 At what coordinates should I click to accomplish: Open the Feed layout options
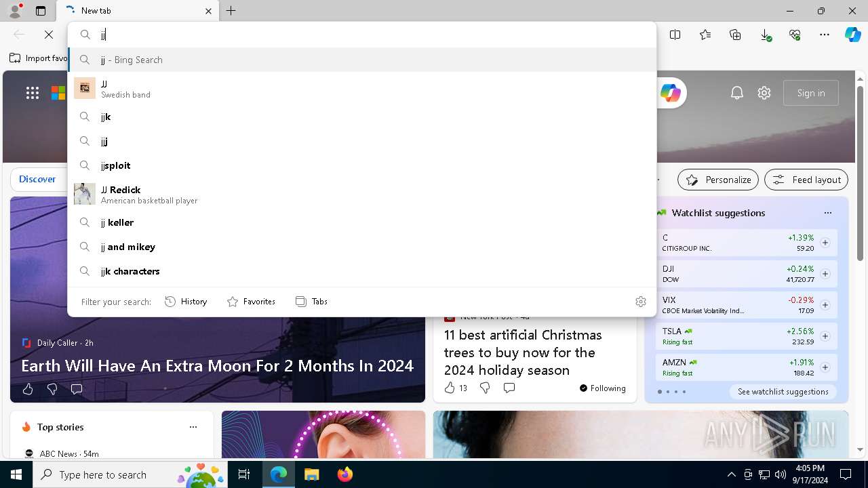click(x=806, y=180)
